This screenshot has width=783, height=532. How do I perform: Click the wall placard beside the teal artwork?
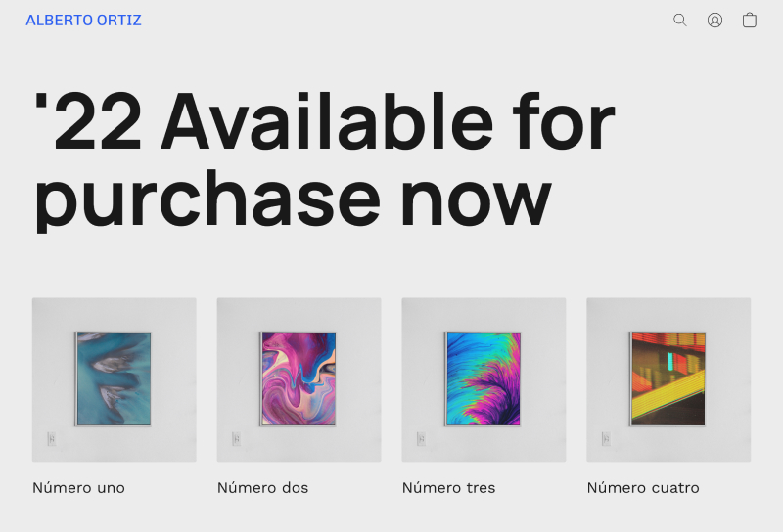click(51, 439)
